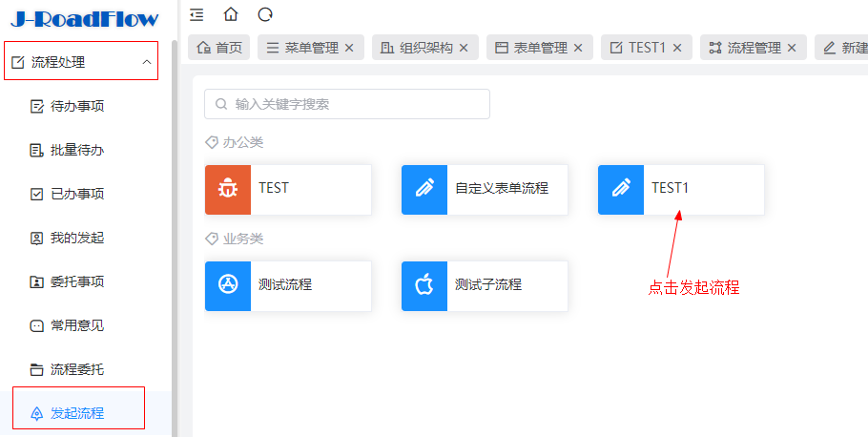Close the 菜单管理 tab
The image size is (868, 437).
click(349, 49)
